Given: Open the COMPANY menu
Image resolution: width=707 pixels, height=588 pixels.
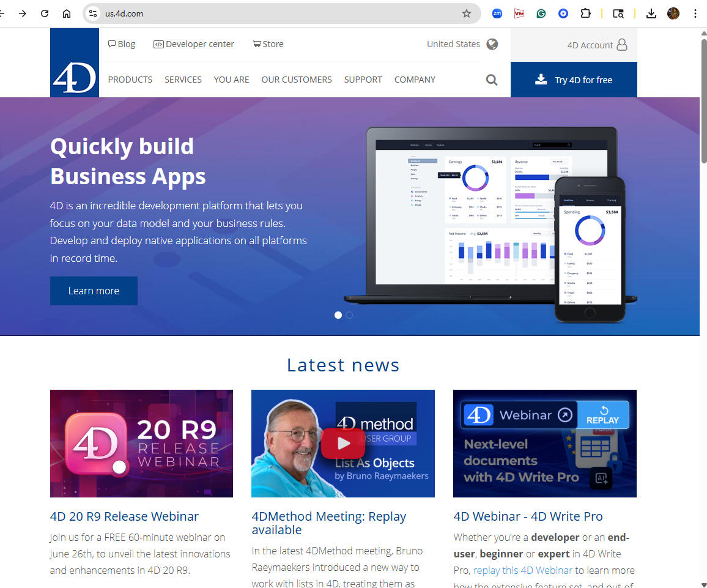Looking at the screenshot, I should pos(415,80).
